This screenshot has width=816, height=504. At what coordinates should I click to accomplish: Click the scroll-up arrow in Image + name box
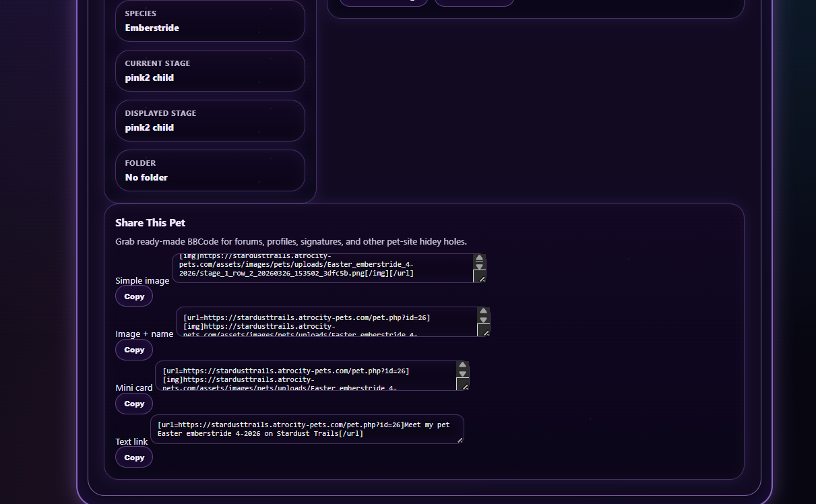pyautogui.click(x=483, y=312)
